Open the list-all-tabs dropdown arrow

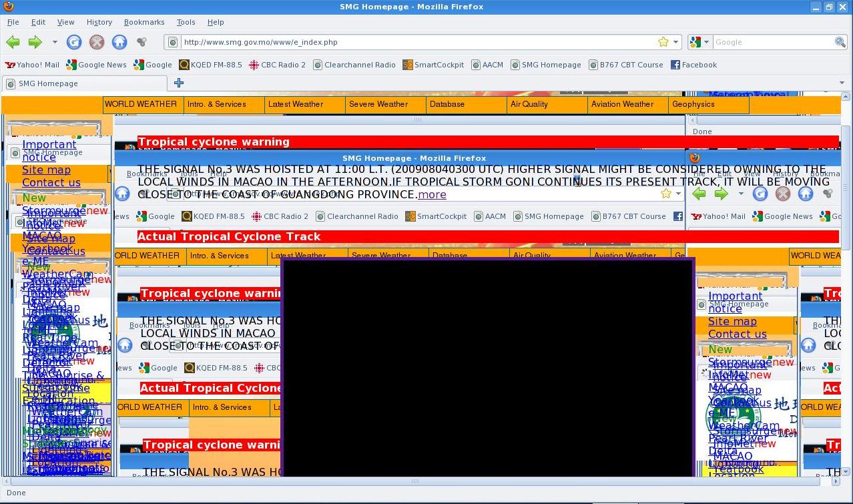pyautogui.click(x=842, y=83)
